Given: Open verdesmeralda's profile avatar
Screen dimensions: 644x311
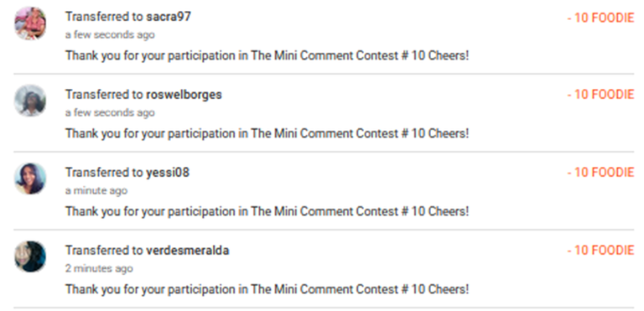Looking at the screenshot, I should coord(30,257).
